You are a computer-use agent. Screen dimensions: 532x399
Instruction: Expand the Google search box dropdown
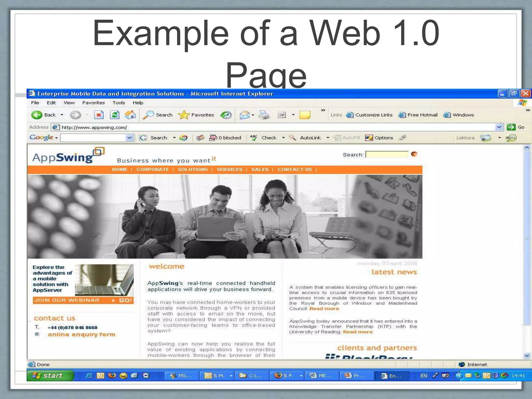coord(129,138)
